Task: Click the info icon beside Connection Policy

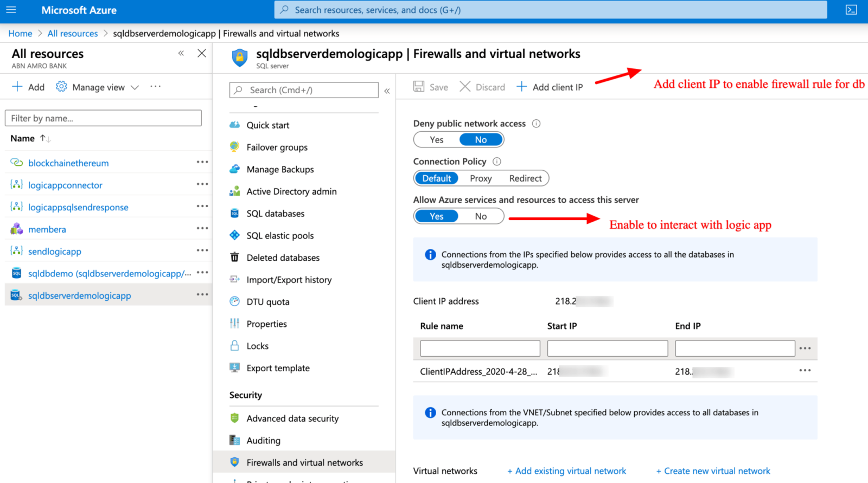Action: 496,162
